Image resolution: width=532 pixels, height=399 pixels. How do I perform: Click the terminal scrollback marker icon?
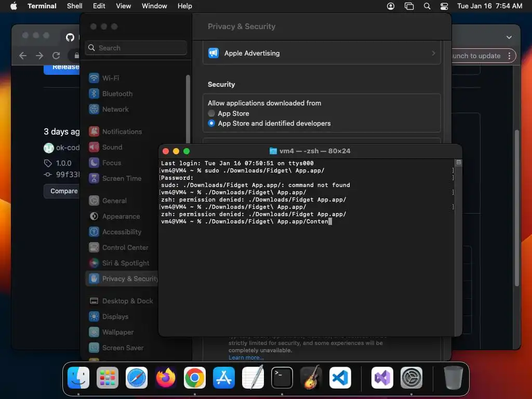coord(458,163)
